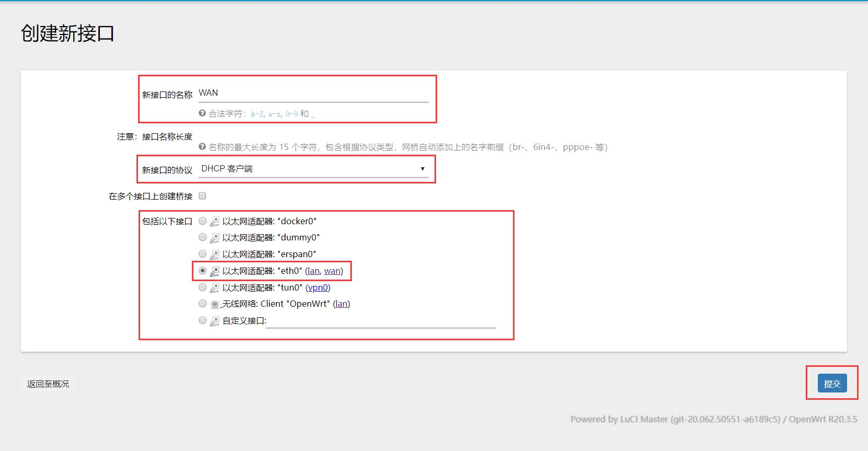Click the 以太网适配器: "dummy0" label

271,237
